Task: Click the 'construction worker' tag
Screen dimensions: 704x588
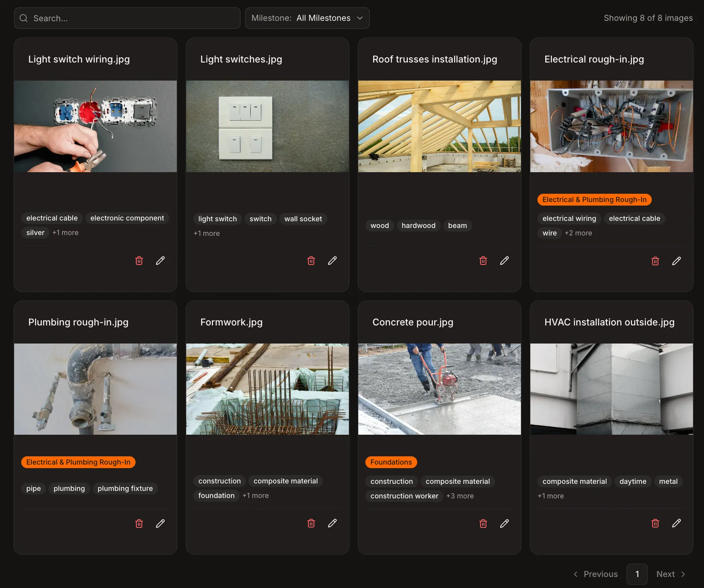Action: click(x=404, y=496)
